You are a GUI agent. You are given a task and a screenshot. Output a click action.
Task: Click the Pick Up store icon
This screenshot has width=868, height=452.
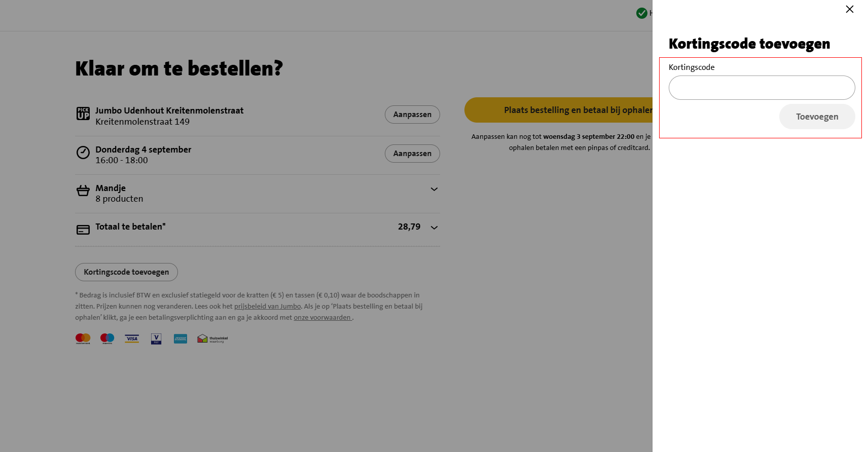click(x=83, y=114)
